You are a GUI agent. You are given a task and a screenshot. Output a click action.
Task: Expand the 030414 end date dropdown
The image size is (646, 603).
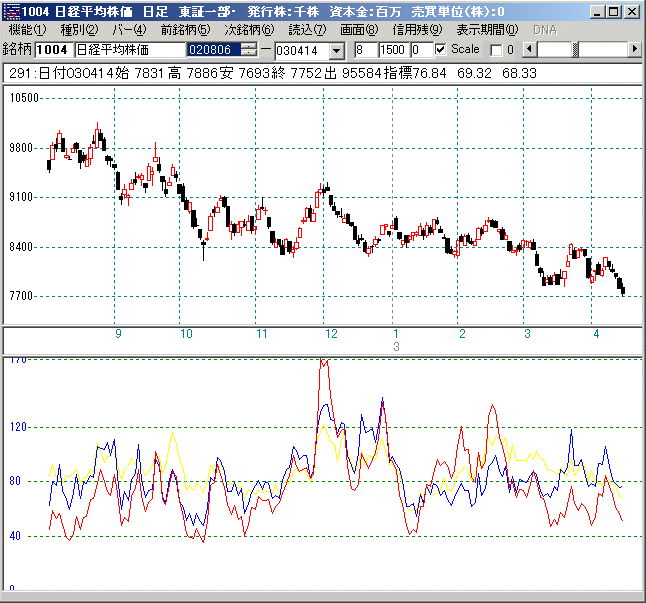336,50
